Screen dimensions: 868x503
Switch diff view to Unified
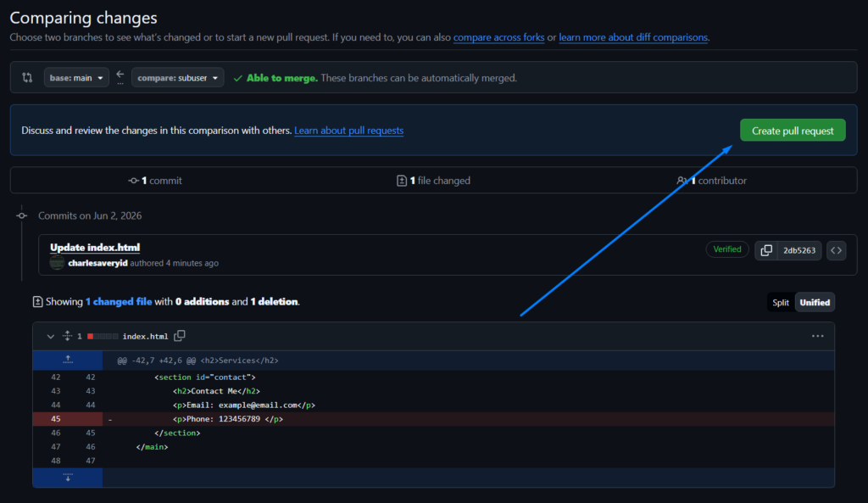[815, 303]
